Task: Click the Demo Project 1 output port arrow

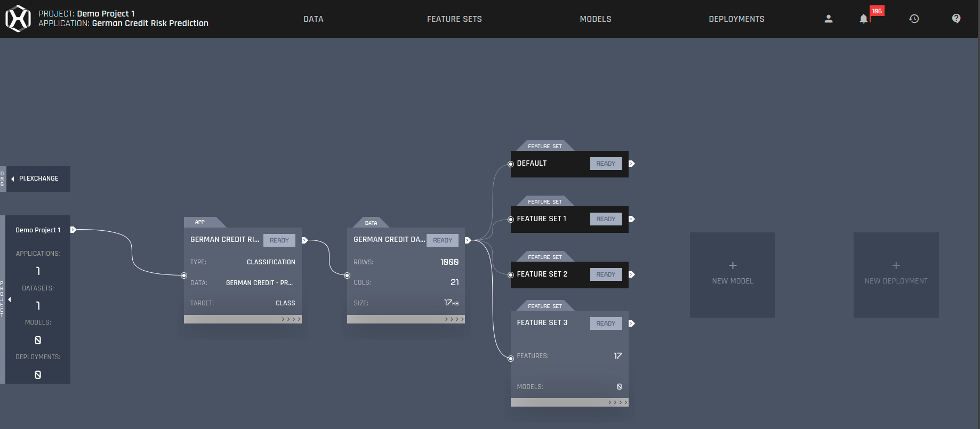Action: coord(73,230)
